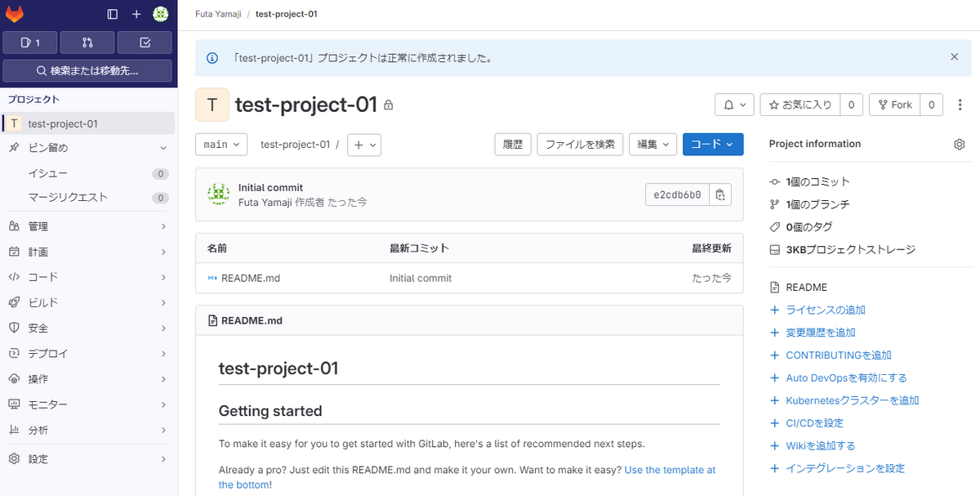Click the search or go to field

[x=87, y=70]
